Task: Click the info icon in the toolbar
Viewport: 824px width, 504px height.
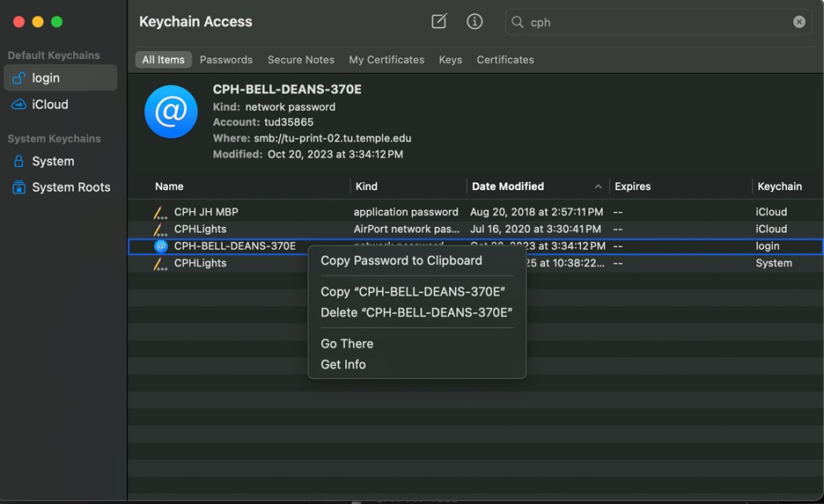Action: 475,22
